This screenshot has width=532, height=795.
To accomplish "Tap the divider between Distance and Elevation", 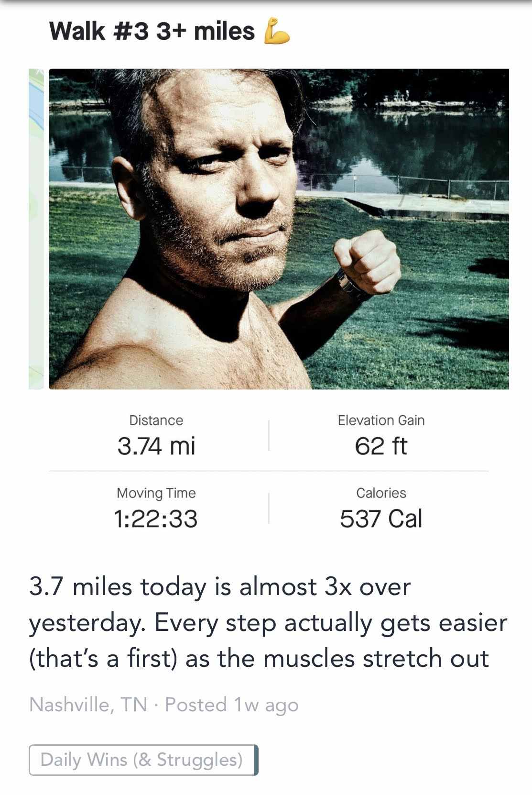I will point(269,435).
